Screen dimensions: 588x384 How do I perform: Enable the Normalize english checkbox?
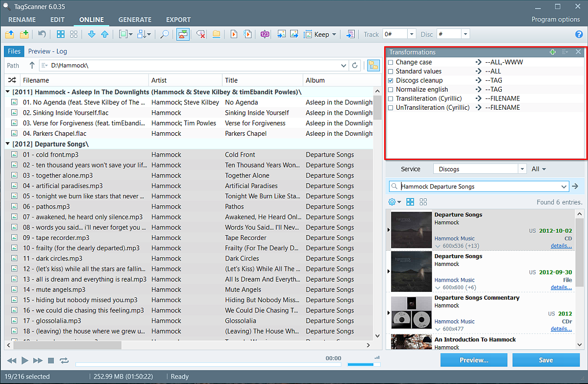point(391,90)
